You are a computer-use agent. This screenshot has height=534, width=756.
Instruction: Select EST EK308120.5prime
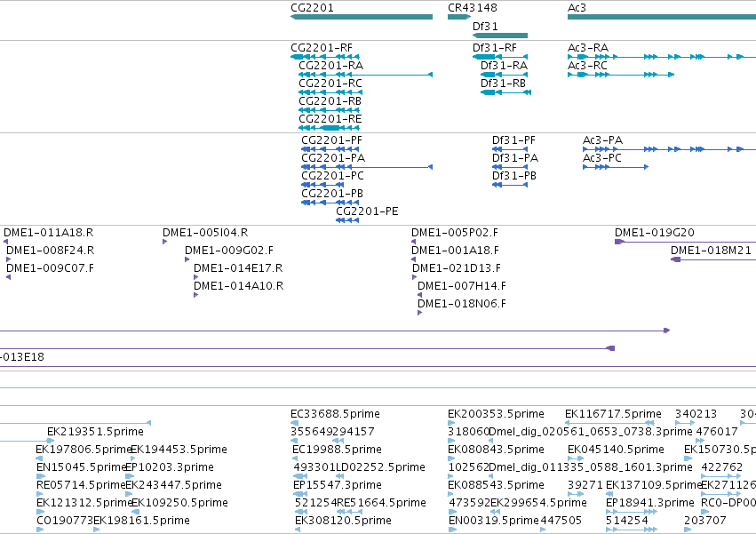tap(343, 521)
